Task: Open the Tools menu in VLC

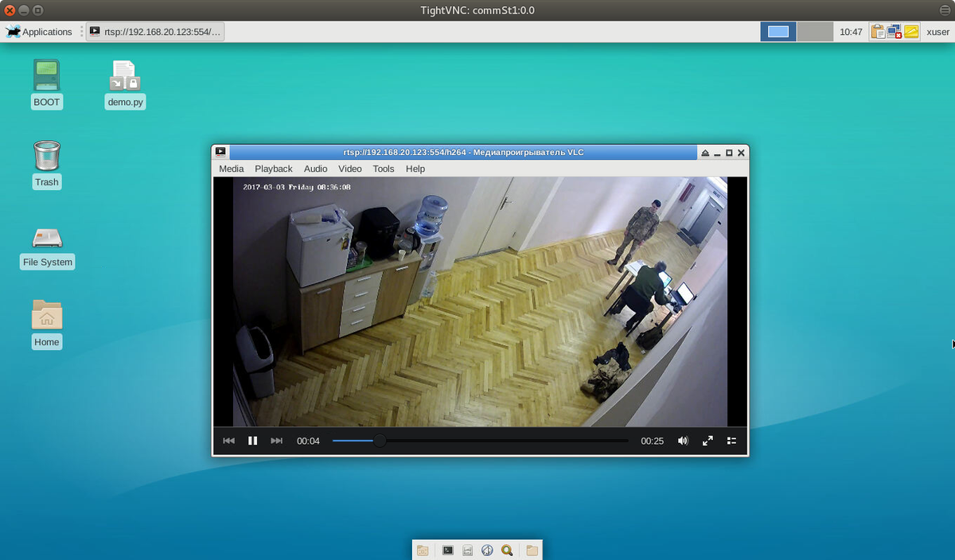Action: [384, 169]
